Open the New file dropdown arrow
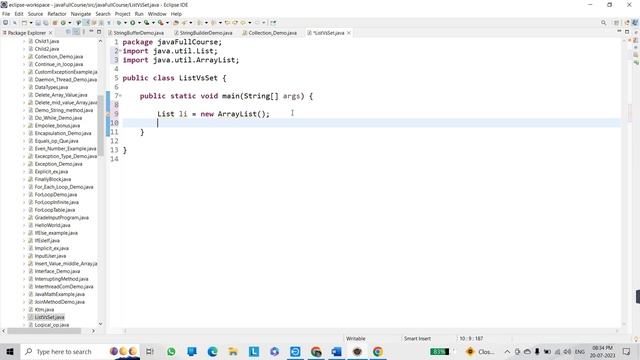This screenshot has width=640, height=360. pos(31,22)
